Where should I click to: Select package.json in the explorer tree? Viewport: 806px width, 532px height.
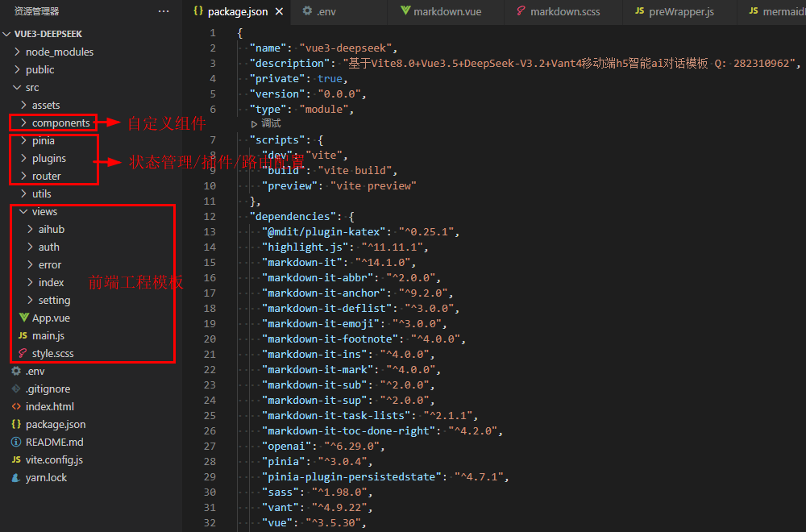(56, 424)
